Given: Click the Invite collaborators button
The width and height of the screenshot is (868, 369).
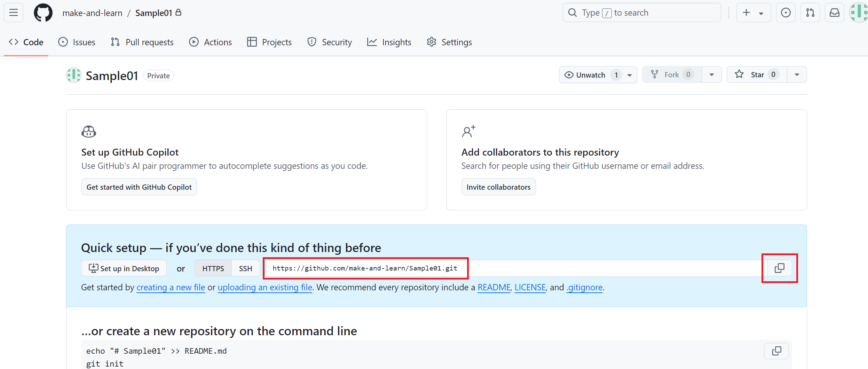Looking at the screenshot, I should coord(498,187).
